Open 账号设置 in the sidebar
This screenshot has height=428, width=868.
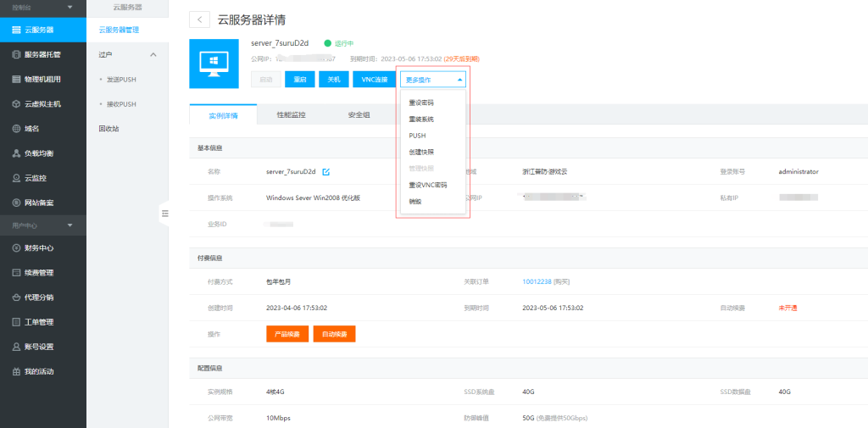(x=38, y=347)
